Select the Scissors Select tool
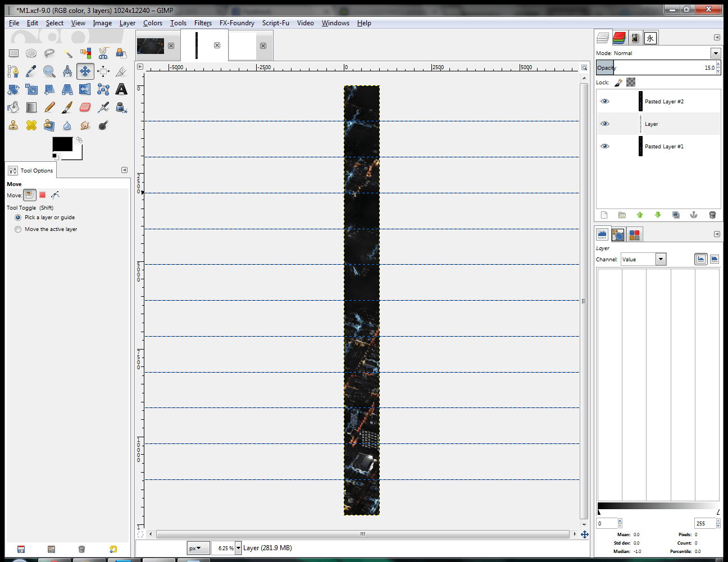The width and height of the screenshot is (728, 562). pyautogui.click(x=103, y=53)
